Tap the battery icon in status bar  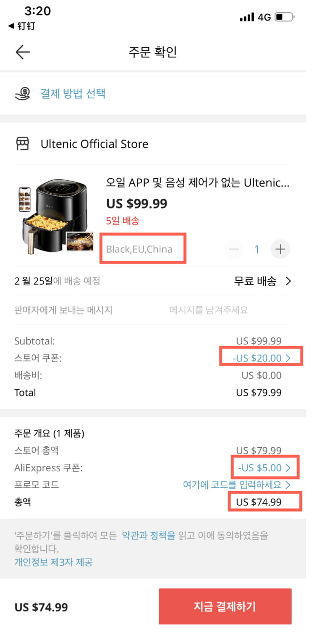(x=285, y=17)
